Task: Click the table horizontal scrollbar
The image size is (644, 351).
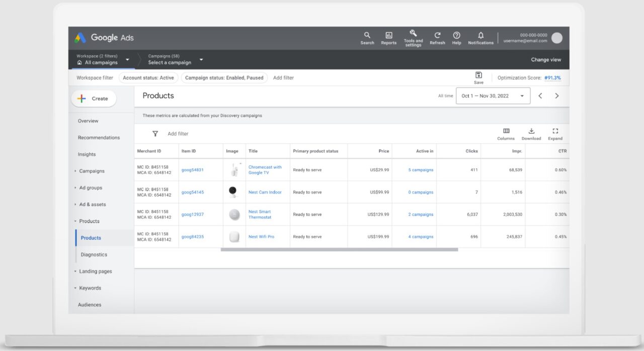Action: coord(339,249)
